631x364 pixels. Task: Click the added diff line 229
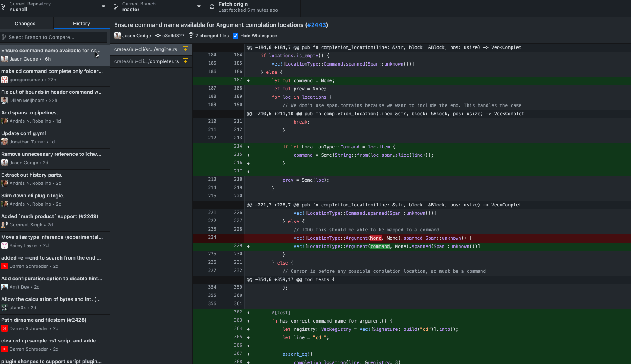click(412, 246)
